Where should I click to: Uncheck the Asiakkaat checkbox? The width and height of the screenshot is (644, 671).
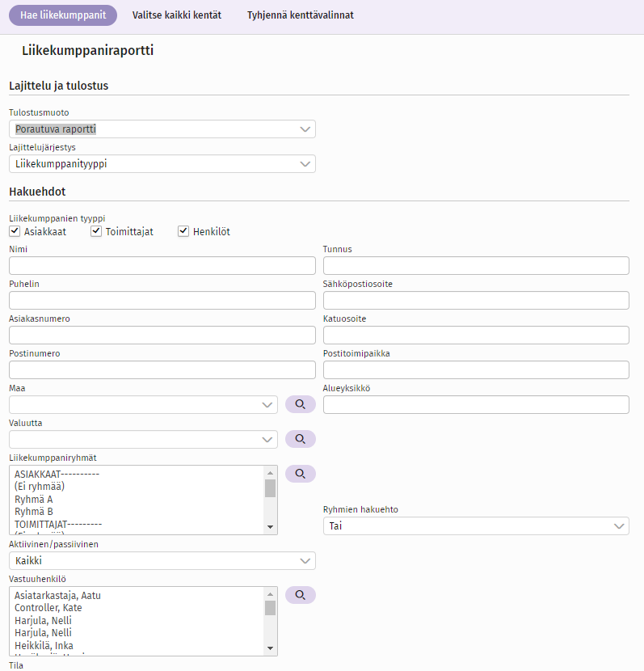15,231
